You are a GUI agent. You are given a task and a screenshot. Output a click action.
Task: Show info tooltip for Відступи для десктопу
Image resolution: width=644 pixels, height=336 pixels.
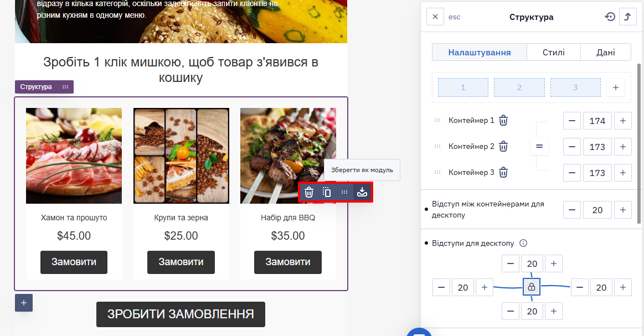tap(523, 243)
